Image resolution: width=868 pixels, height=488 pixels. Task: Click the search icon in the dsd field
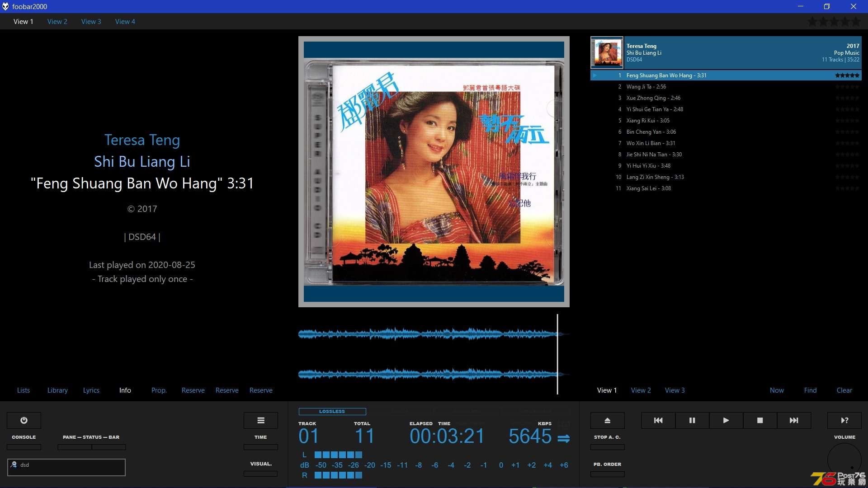(14, 465)
